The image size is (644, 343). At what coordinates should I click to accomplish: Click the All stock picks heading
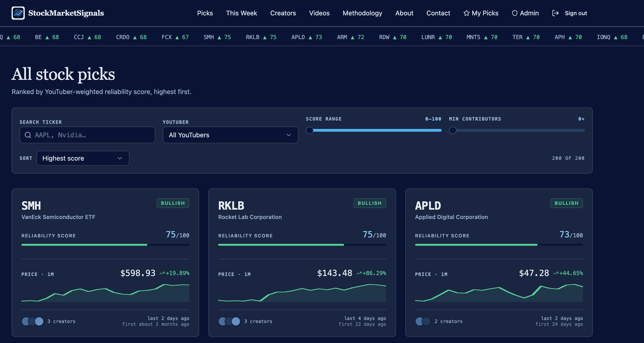click(x=63, y=74)
